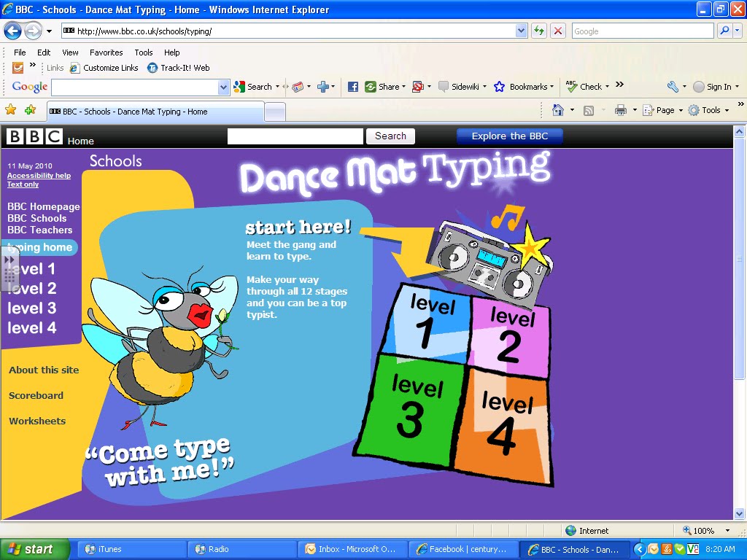Viewport: 747px width, 560px height.
Task: Click the Home house icon in command bar
Action: coord(557,111)
